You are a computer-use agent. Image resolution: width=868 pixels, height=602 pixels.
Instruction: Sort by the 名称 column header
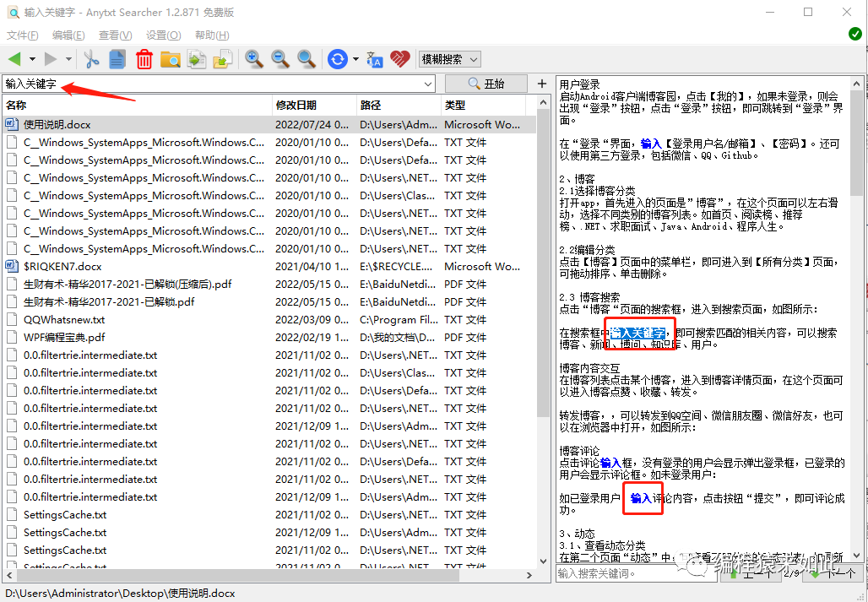point(138,106)
